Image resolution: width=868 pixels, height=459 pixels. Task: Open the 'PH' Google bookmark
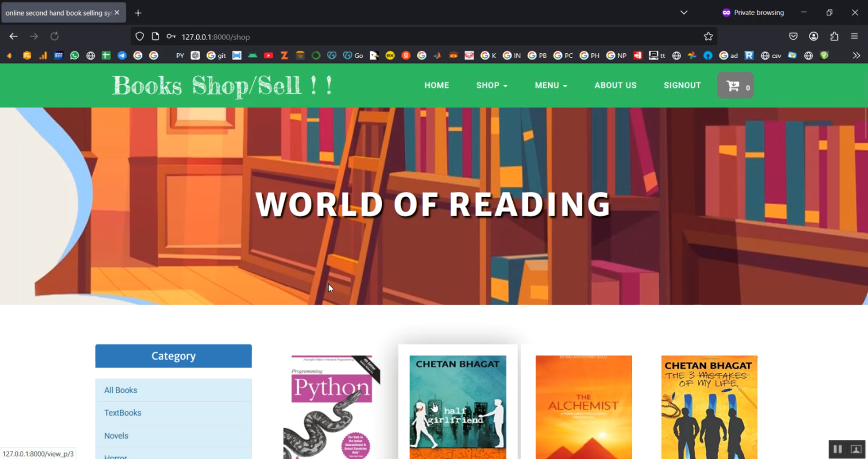[590, 55]
